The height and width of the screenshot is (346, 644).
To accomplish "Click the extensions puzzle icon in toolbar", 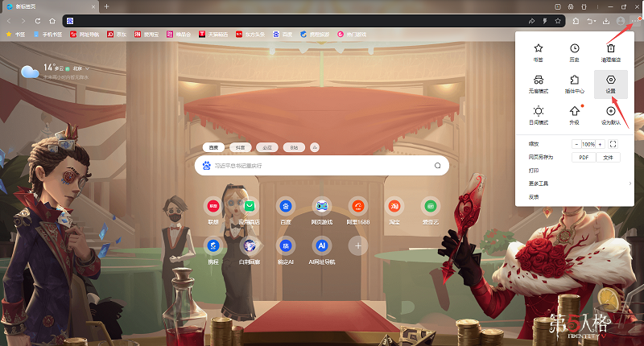I will pos(576,21).
